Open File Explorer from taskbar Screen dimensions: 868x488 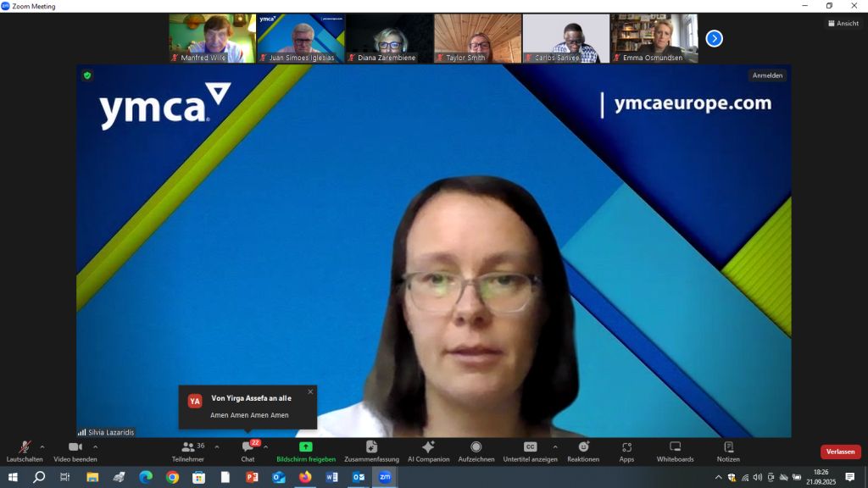[92, 477]
